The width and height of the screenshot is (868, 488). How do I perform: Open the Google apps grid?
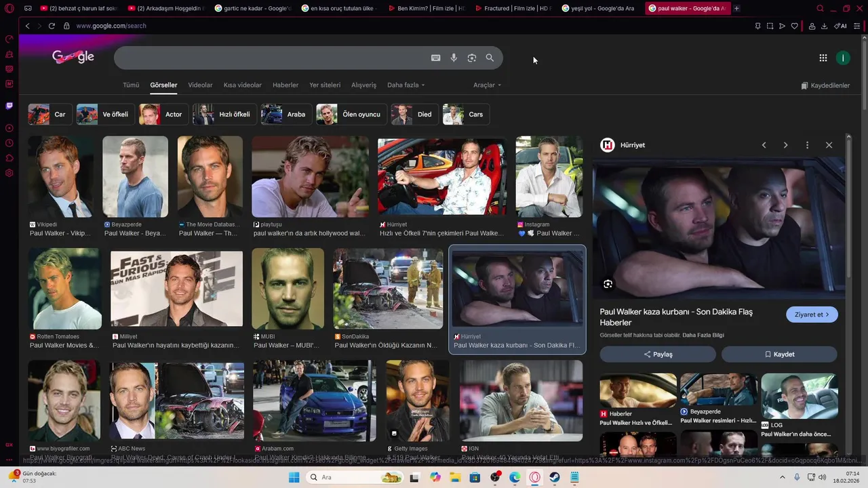click(823, 58)
